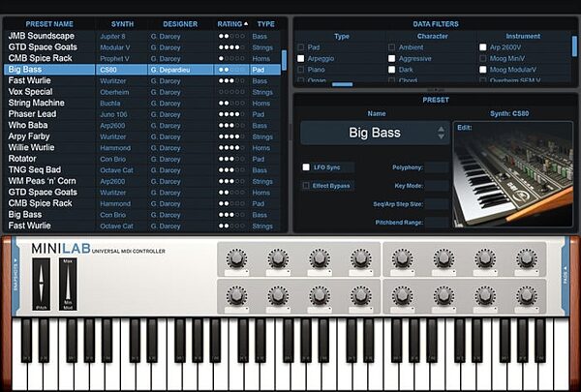Click the Seq/Arp Step Size value field
581x392 pixels.
pos(437,204)
